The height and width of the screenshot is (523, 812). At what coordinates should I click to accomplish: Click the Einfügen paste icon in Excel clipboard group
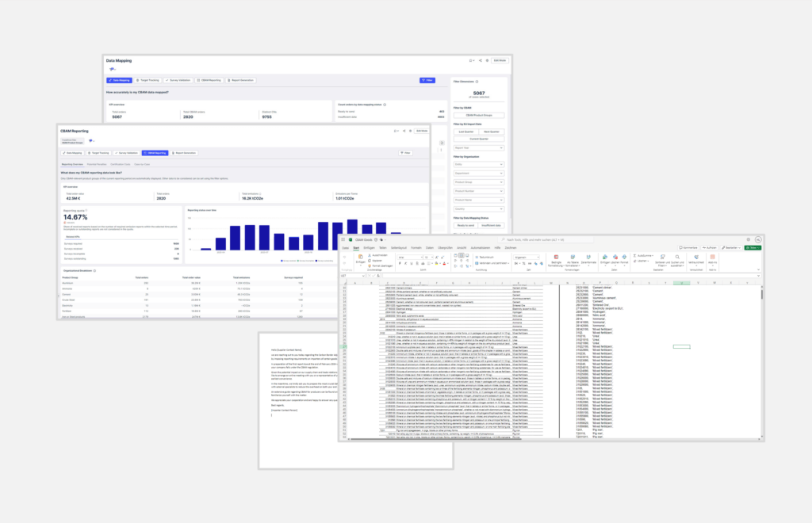click(361, 257)
